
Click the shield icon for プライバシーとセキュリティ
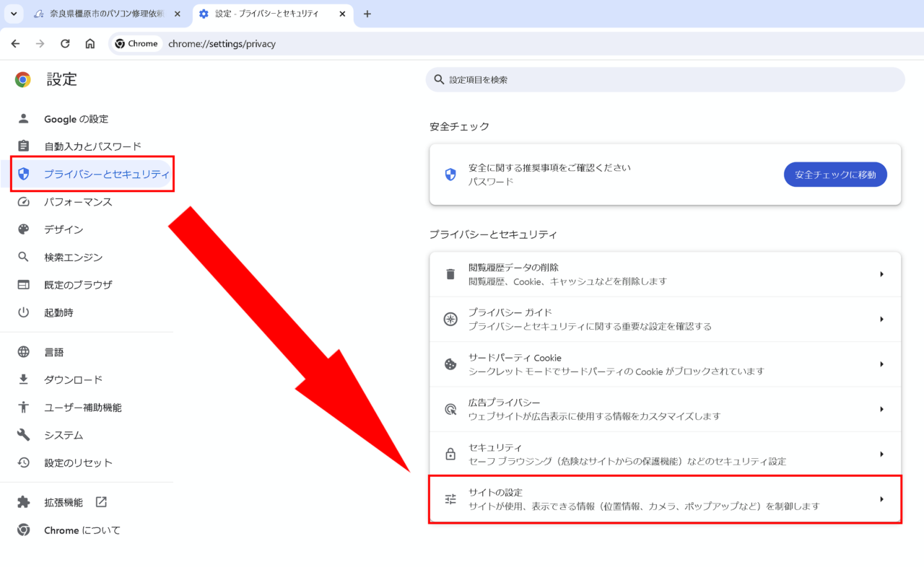[x=23, y=174]
